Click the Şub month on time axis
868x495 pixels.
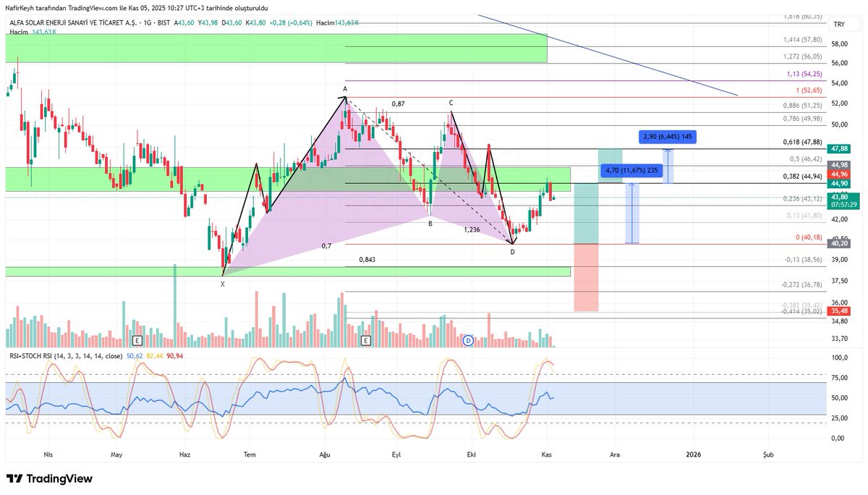click(x=768, y=455)
